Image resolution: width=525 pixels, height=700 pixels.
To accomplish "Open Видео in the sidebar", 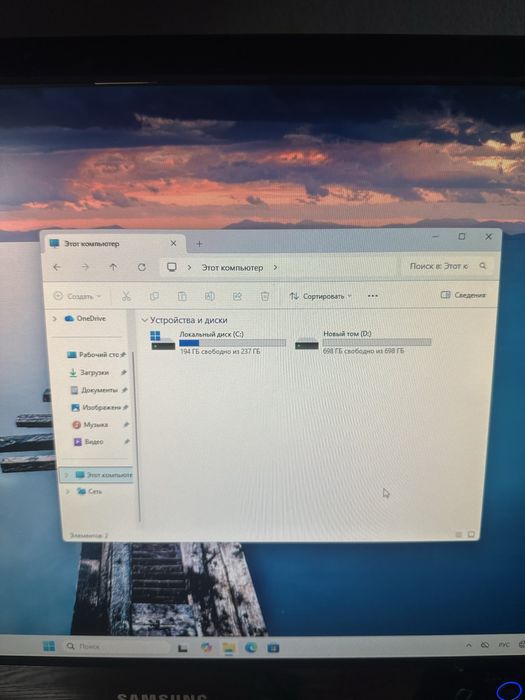I will click(88, 442).
